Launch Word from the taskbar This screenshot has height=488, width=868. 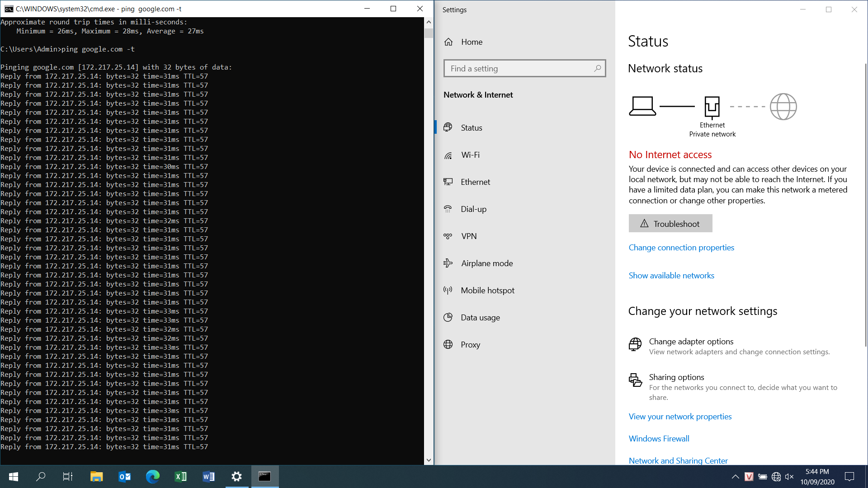(x=208, y=477)
